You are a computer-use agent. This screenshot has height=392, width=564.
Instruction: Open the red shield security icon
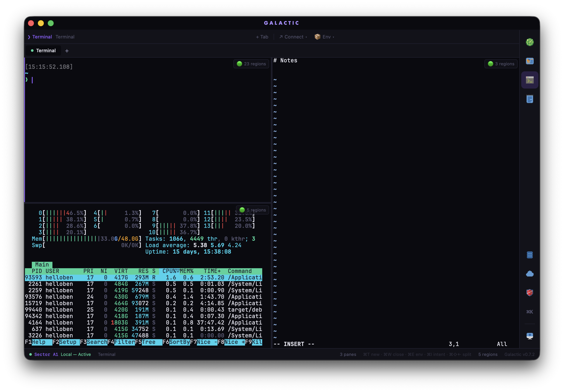(x=529, y=292)
